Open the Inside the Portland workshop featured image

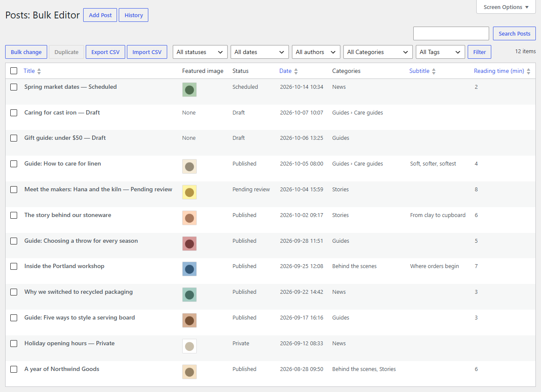click(x=189, y=269)
